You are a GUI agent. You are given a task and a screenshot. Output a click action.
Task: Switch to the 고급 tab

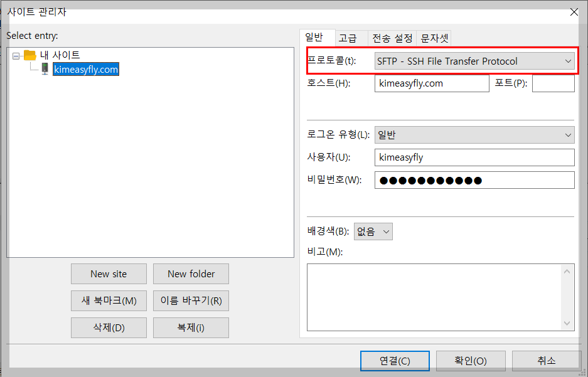click(348, 38)
